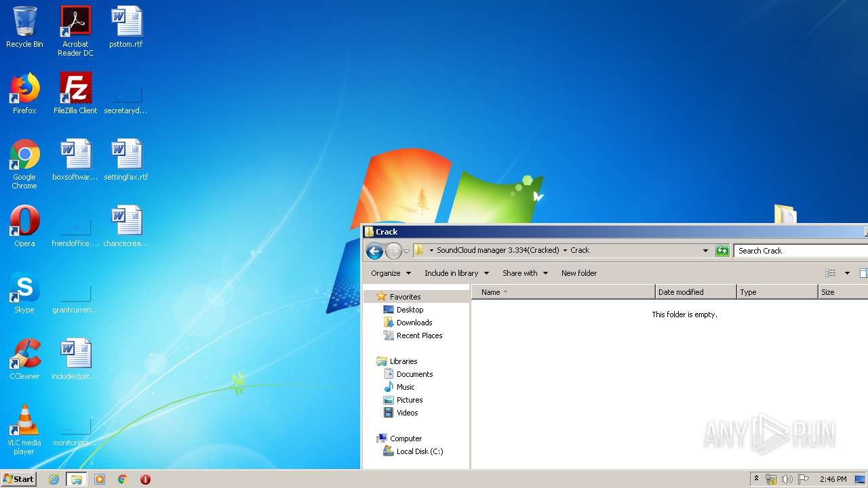Viewport: 868px width, 488px height.
Task: Click Windows Explorer taskbar button
Action: [x=76, y=479]
